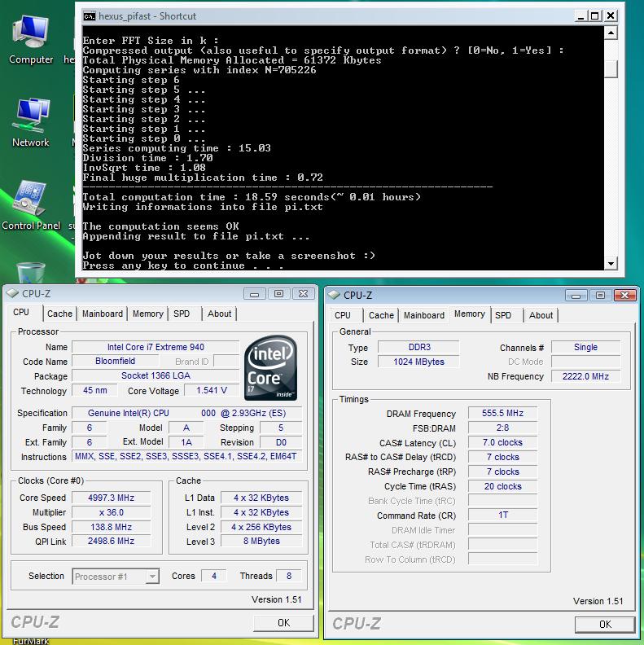Click the Revision value D0
Screen dimensions: 644x645
[281, 442]
